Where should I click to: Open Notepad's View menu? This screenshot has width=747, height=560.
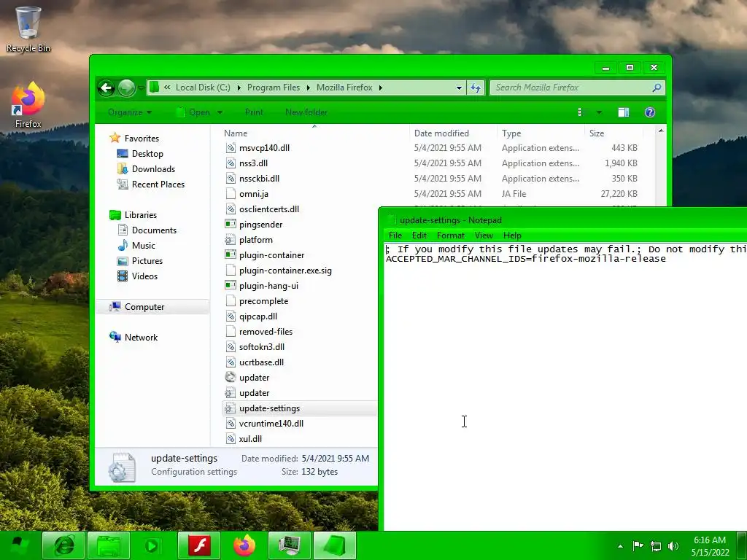coord(484,236)
